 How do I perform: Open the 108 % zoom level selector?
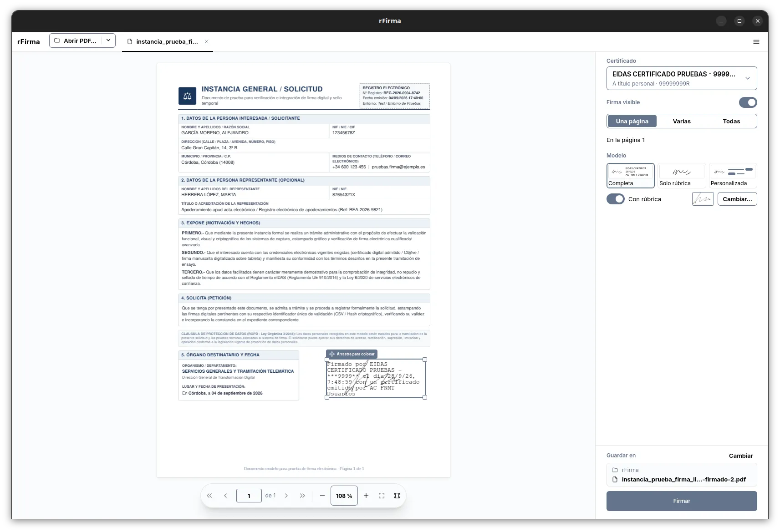click(x=344, y=496)
